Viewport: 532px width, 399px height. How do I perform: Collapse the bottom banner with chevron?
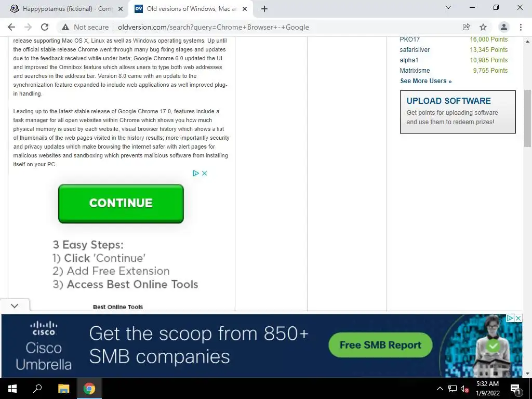(14, 305)
